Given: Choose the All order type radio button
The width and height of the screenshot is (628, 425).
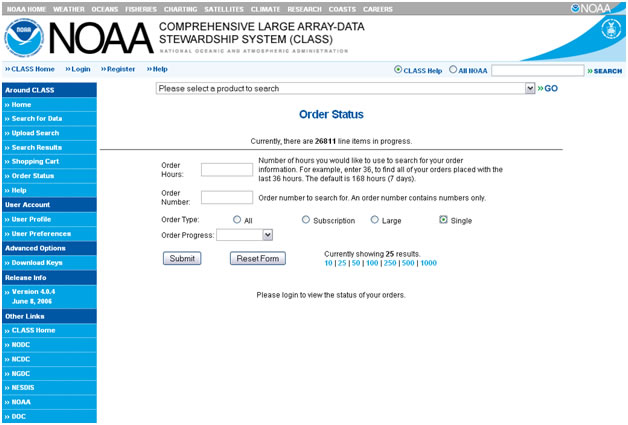Looking at the screenshot, I should point(237,220).
